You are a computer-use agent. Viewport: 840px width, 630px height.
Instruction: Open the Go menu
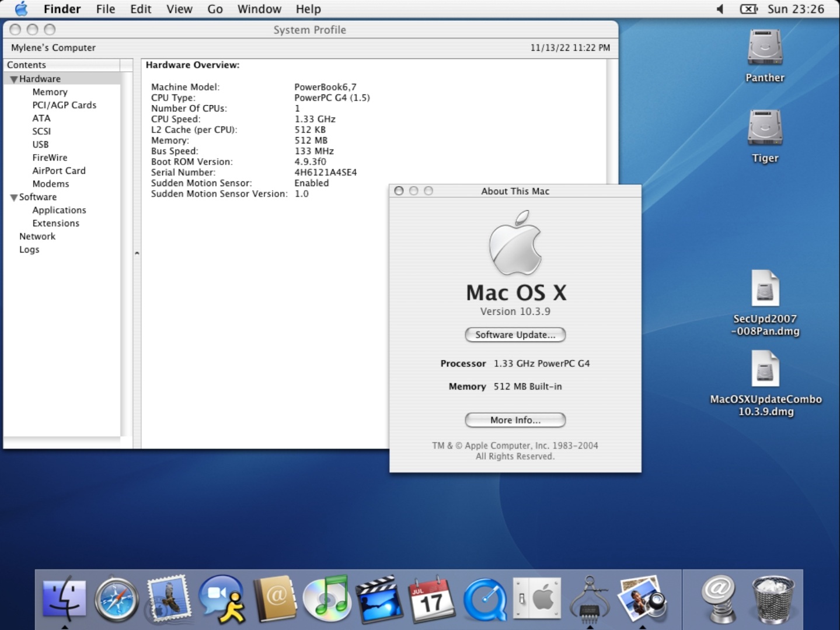(215, 9)
